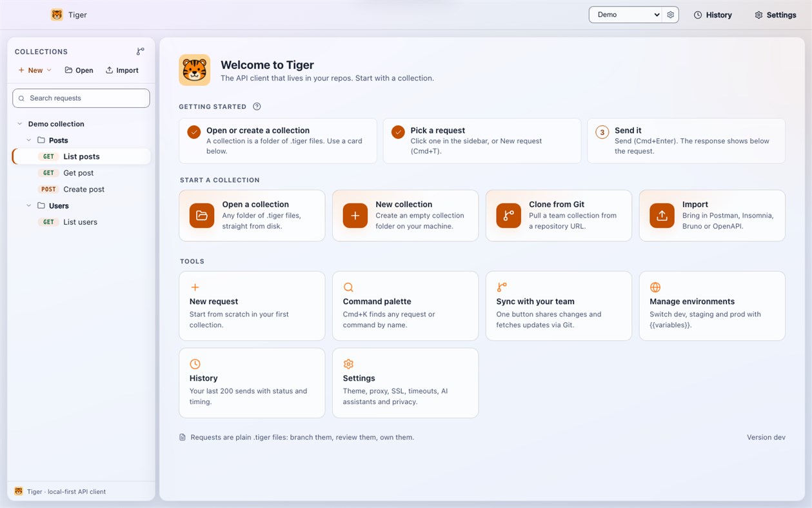The image size is (812, 508).
Task: Click the 'Pick a request' step title
Action: click(438, 130)
